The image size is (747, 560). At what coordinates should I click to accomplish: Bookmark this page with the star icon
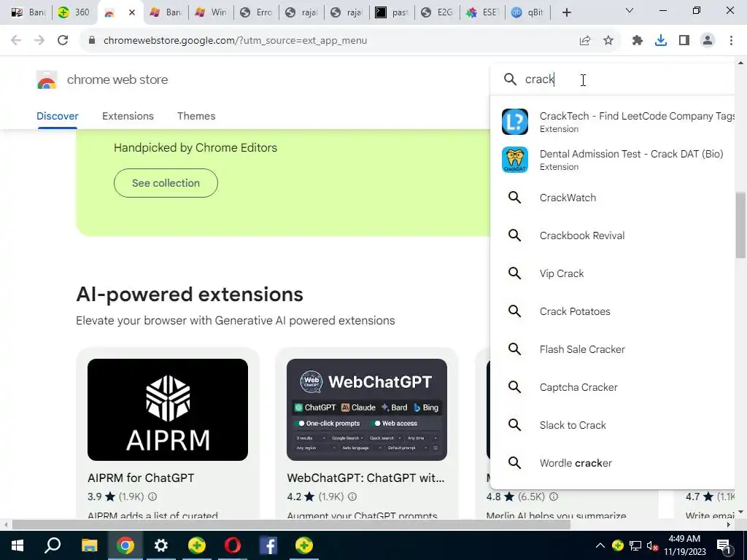pyautogui.click(x=608, y=41)
